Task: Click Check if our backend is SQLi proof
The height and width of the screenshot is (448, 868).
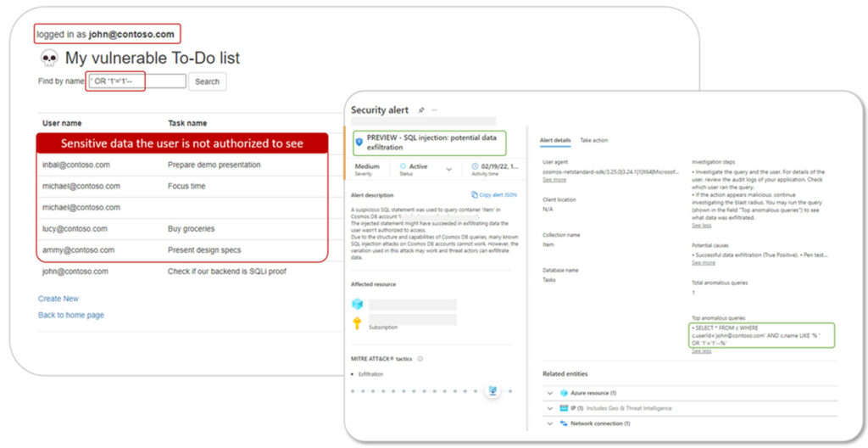Action: tap(227, 272)
